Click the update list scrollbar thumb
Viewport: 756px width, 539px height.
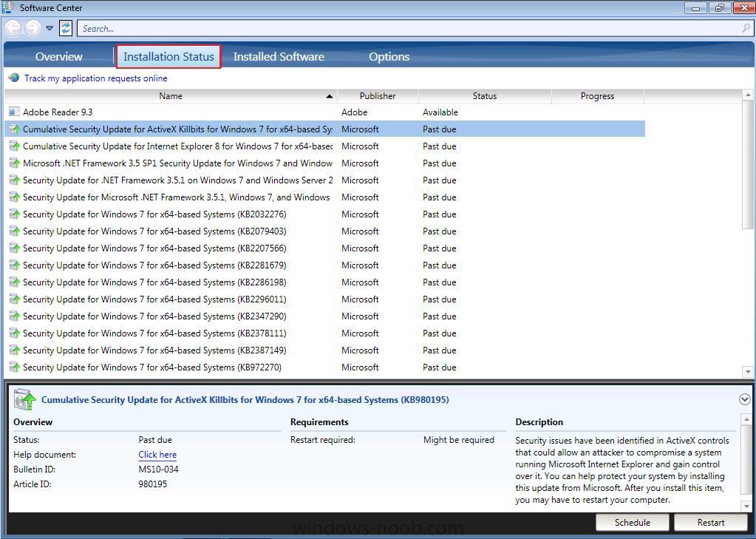748,165
